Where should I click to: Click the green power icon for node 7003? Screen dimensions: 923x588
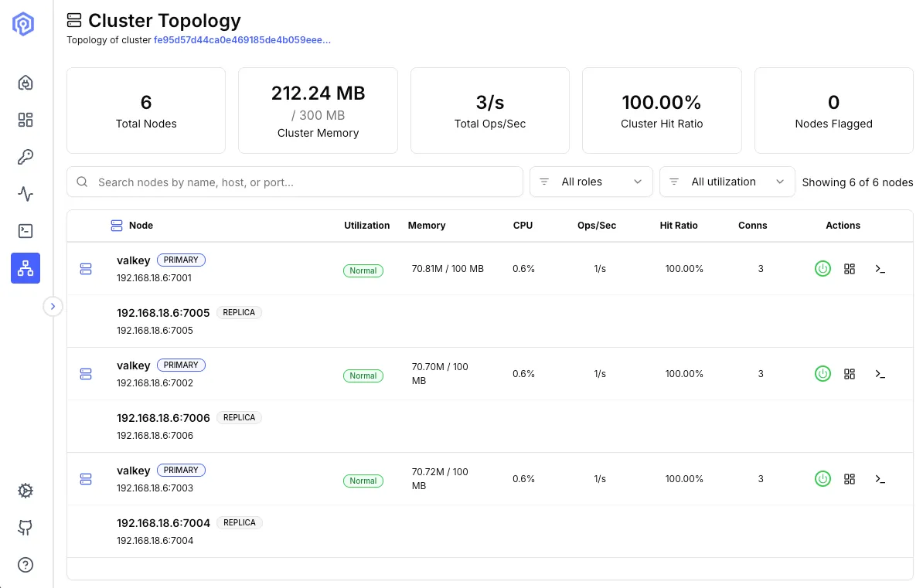pyautogui.click(x=823, y=479)
